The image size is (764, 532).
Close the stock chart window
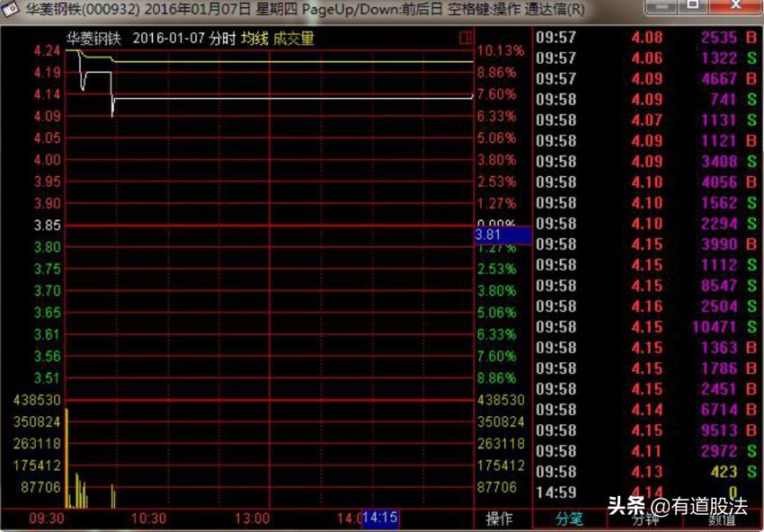735,5
